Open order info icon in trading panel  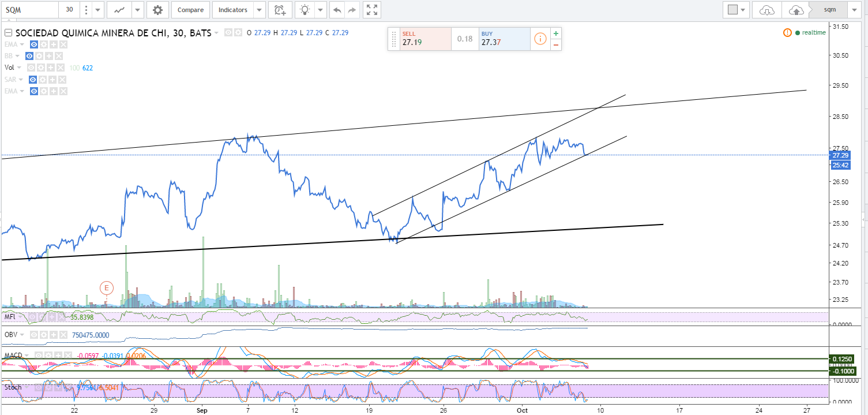click(x=540, y=39)
